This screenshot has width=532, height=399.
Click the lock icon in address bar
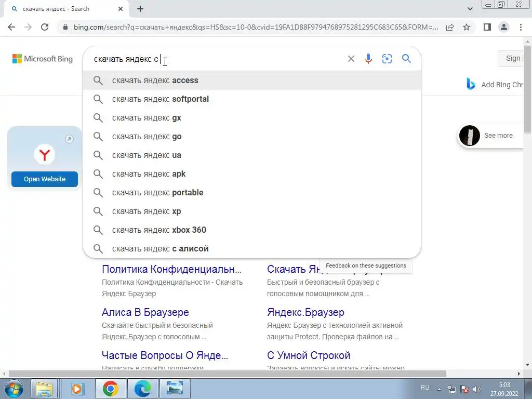pos(65,27)
